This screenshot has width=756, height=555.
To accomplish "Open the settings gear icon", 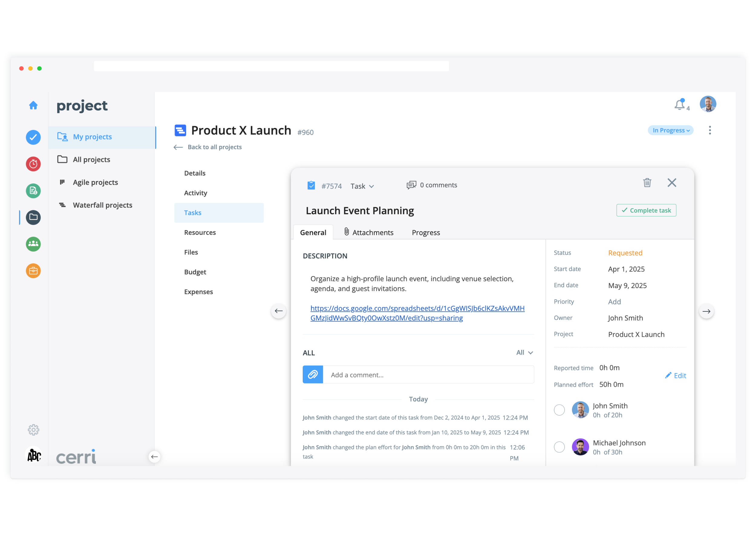I will [33, 430].
